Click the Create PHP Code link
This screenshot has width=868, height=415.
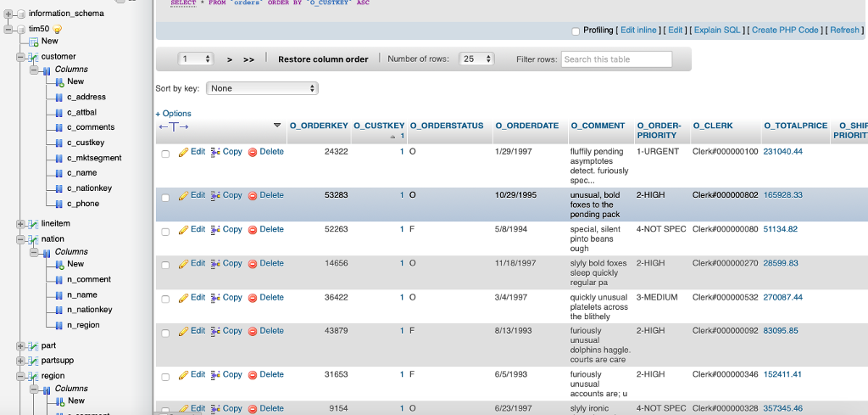point(785,31)
